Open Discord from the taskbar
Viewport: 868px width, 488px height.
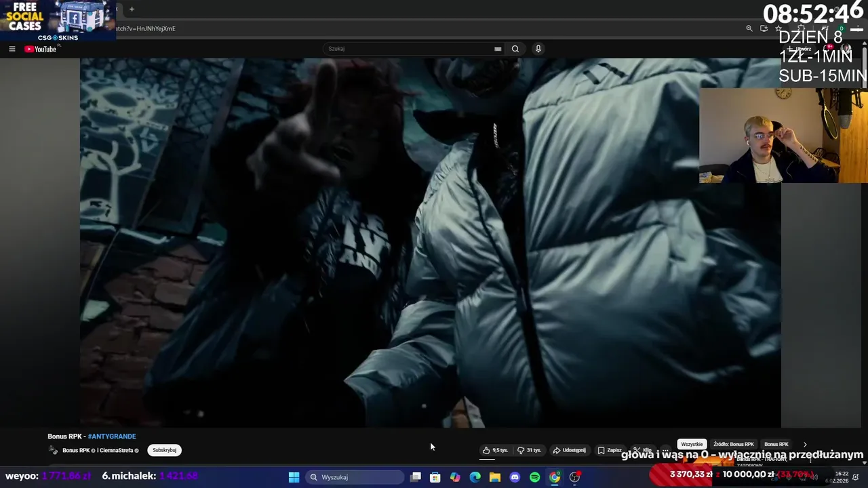coord(515,477)
